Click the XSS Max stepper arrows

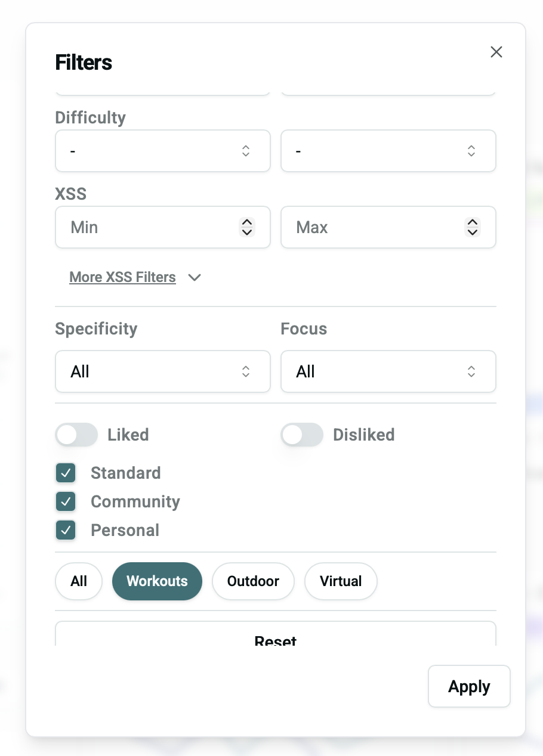[x=472, y=227]
